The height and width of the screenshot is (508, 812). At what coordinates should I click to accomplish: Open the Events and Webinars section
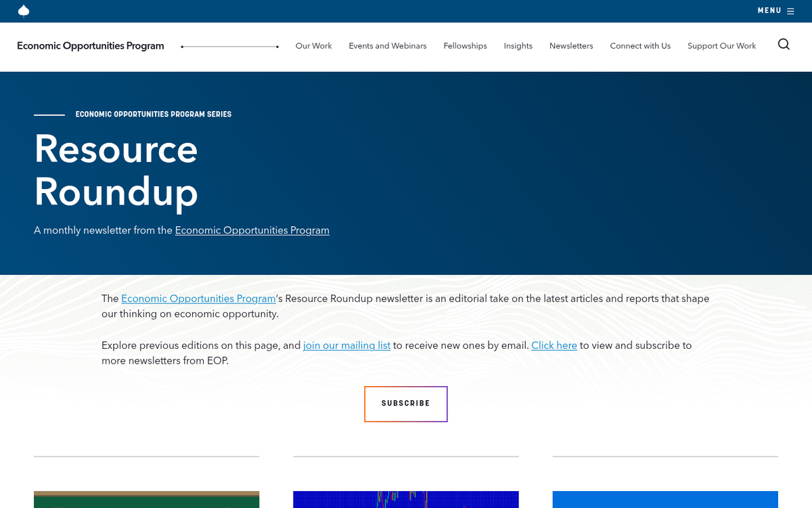coord(387,46)
